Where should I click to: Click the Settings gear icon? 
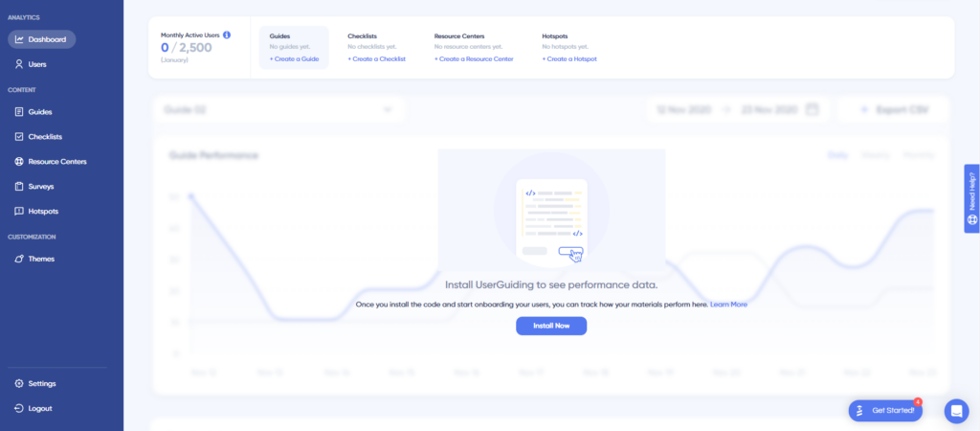pyautogui.click(x=19, y=383)
